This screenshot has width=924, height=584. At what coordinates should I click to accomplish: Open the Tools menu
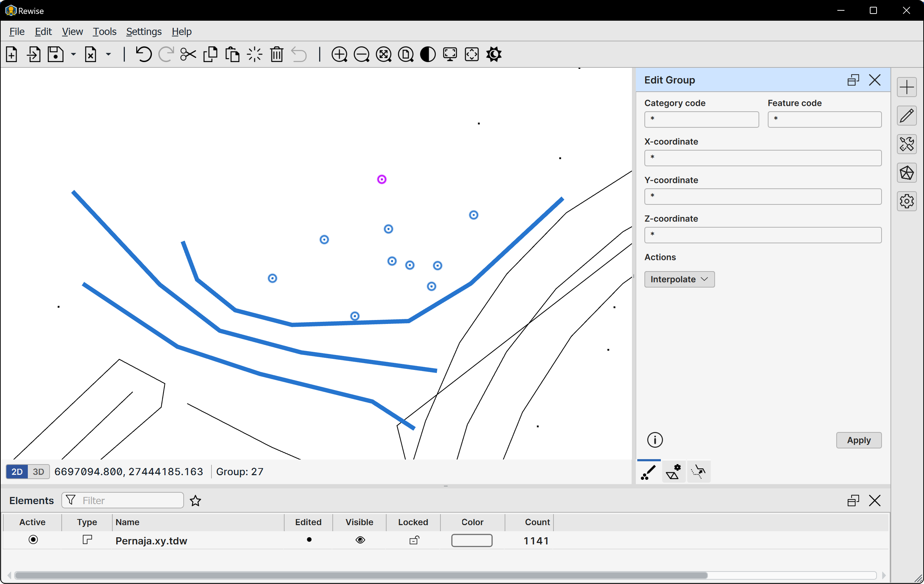(x=104, y=31)
